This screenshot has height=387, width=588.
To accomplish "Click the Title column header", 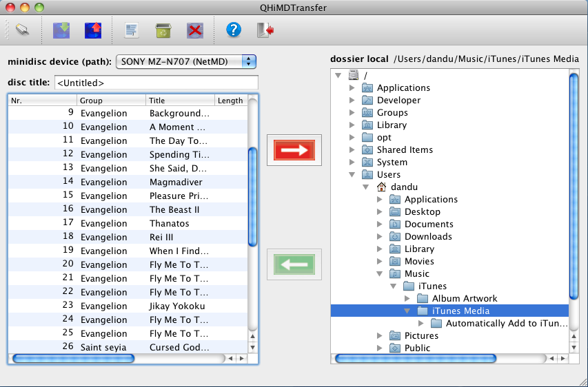I will click(180, 101).
